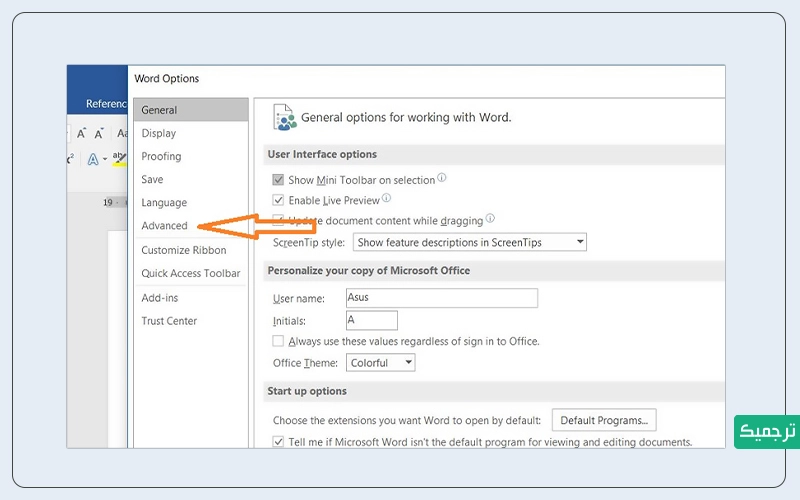
Task: Uncheck Tell me if Word isn't default
Action: tap(278, 442)
